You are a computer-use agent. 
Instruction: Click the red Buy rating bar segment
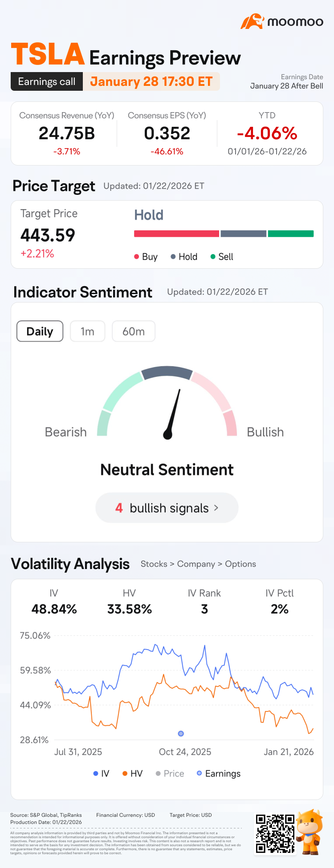click(x=176, y=234)
